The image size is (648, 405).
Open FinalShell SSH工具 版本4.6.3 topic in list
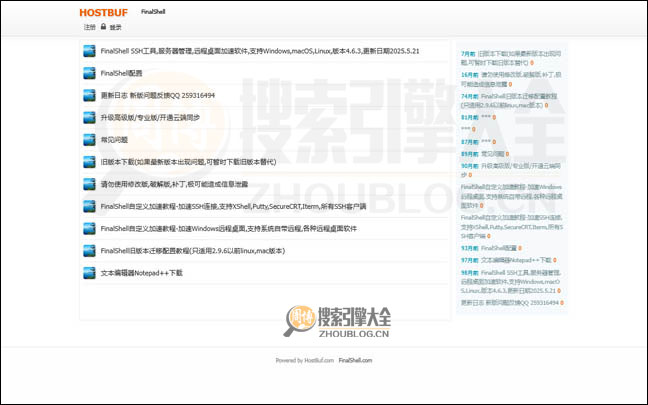[x=260, y=51]
